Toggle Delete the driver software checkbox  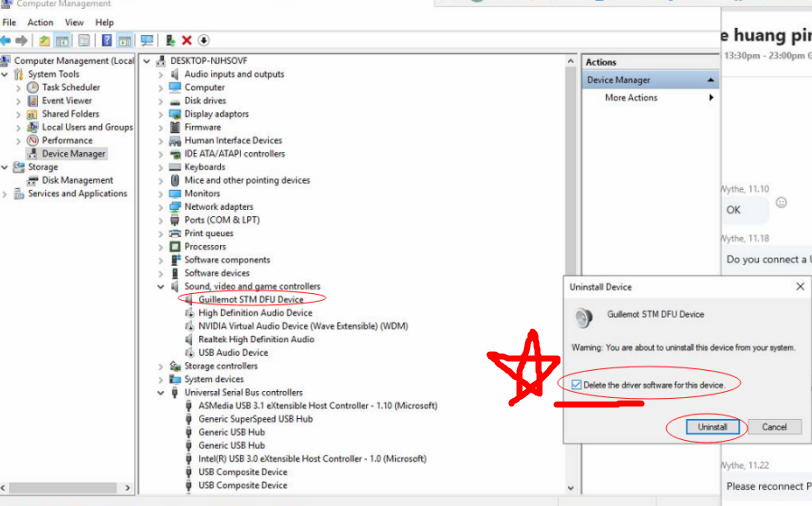pos(576,385)
